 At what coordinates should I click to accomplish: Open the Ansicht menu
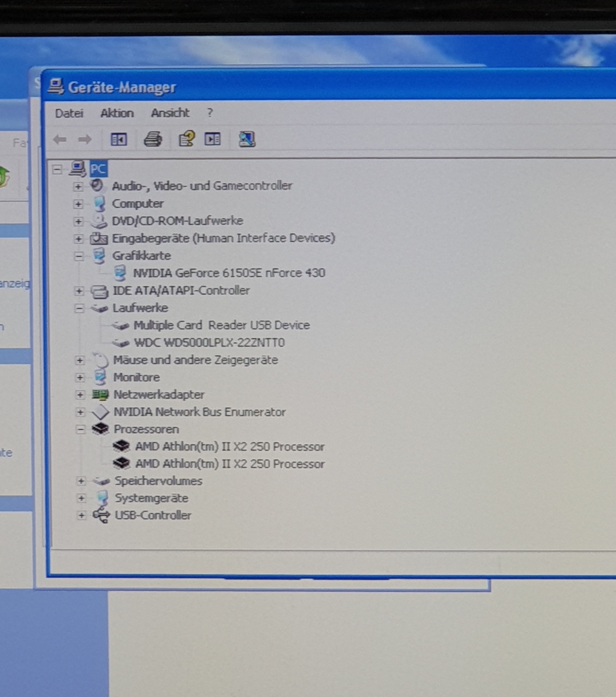(170, 113)
